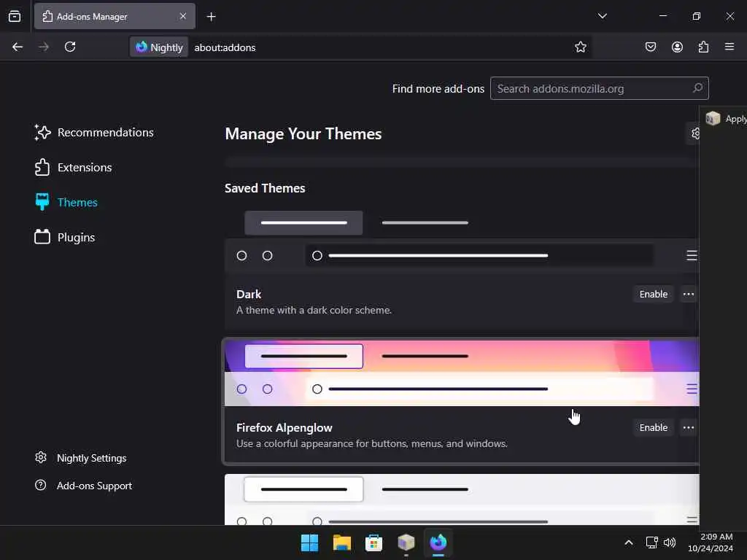Open File Explorer from the taskbar
Screen dimensions: 747x560
click(x=342, y=542)
